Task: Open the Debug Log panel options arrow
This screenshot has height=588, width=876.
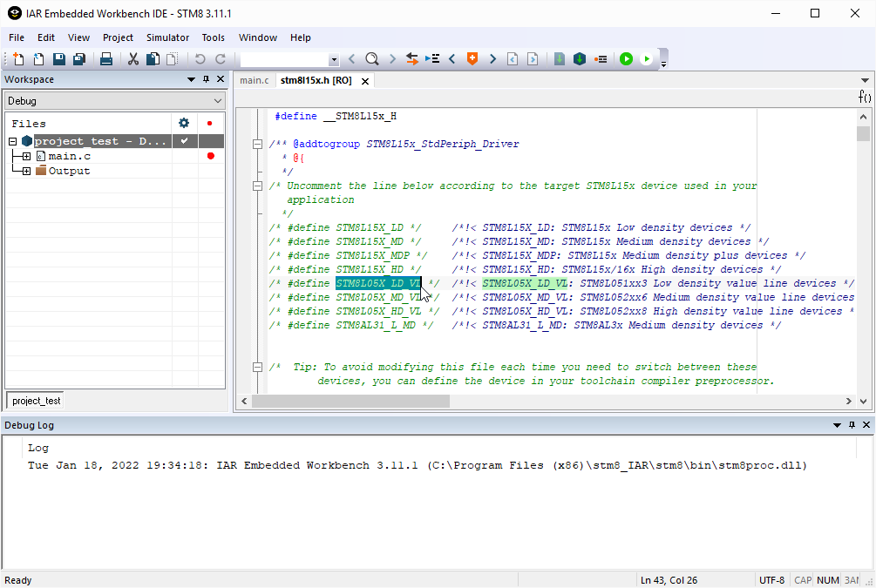Action: pyautogui.click(x=837, y=425)
